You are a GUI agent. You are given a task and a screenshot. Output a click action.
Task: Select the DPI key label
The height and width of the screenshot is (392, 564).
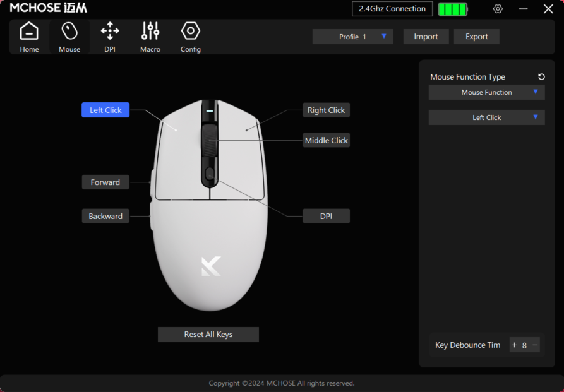327,216
